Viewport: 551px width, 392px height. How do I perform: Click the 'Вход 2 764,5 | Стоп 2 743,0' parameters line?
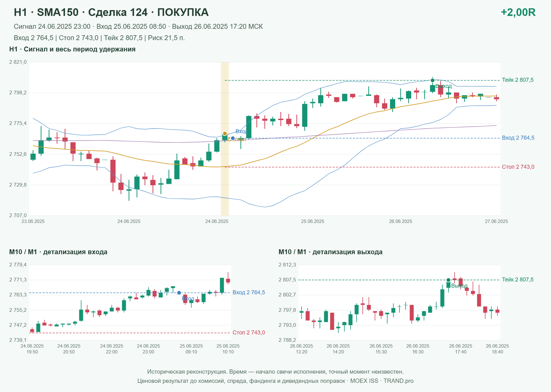click(x=99, y=38)
